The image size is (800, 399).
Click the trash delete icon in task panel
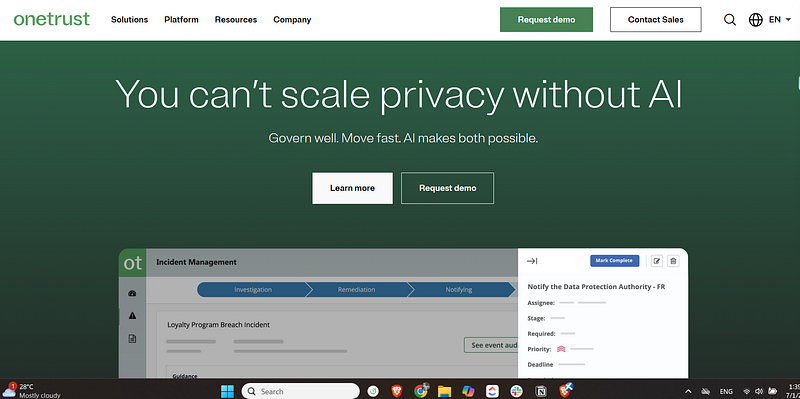point(673,261)
